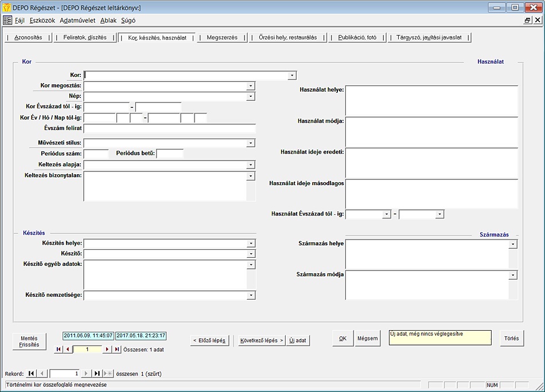
Task: Expand the Kor dropdown list
Action: click(x=292, y=75)
